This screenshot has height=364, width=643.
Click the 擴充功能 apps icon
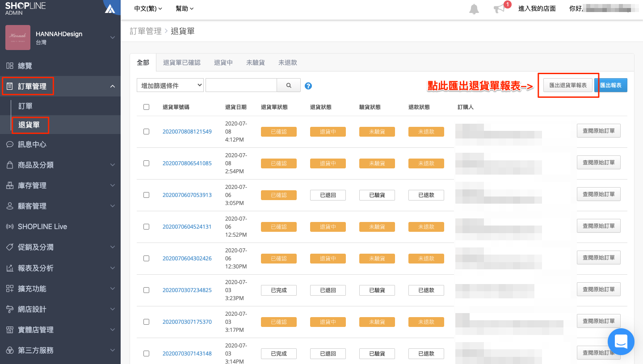coord(10,289)
